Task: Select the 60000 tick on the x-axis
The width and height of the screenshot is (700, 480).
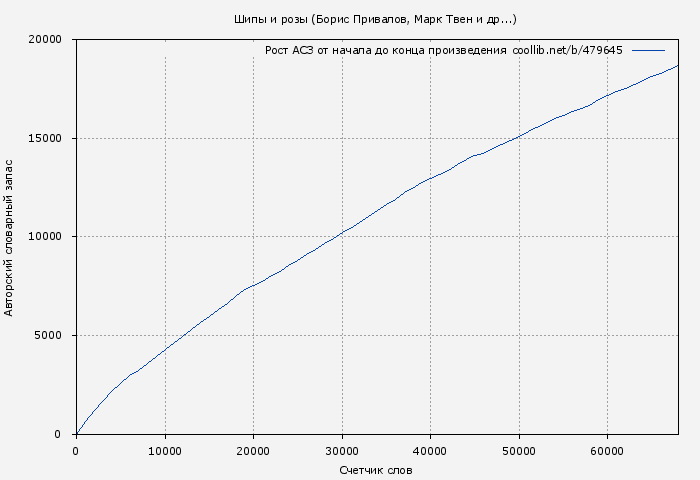Action: [x=607, y=451]
